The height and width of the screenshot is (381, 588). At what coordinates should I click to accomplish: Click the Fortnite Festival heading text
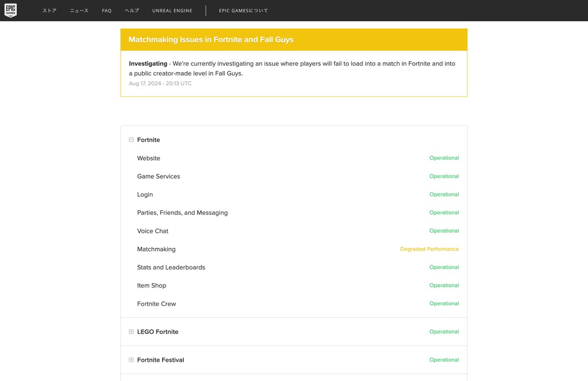pos(161,360)
